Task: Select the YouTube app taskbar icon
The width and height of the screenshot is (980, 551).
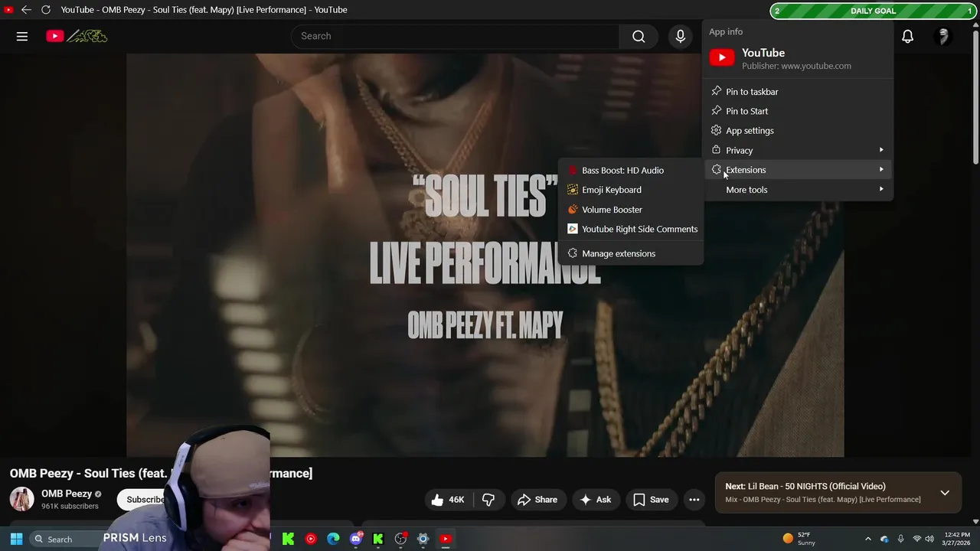Action: point(446,539)
